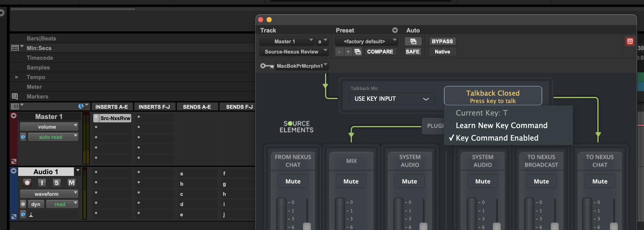Click the red target button in plugin window
The width and height of the screenshot is (644, 230).
point(630,41)
